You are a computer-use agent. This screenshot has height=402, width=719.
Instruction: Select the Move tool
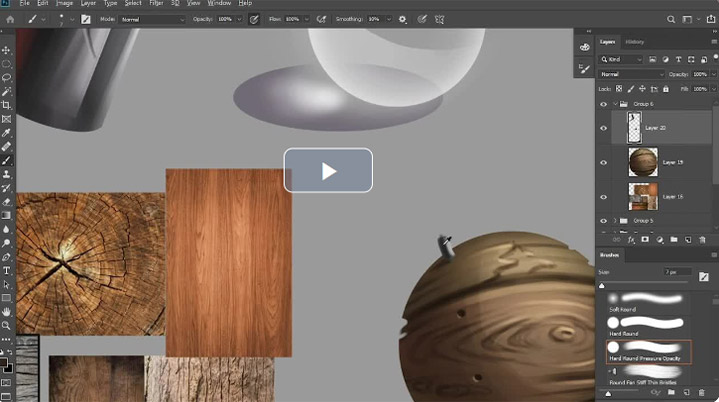(x=6, y=50)
